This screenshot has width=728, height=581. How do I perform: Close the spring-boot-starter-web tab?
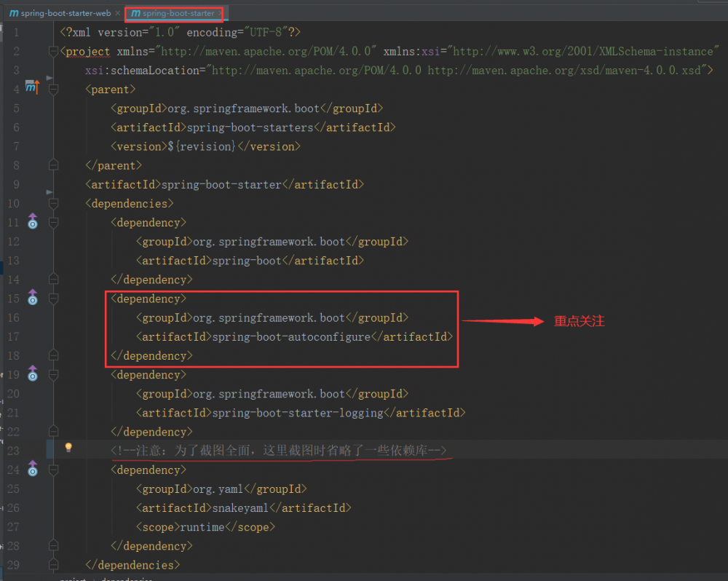117,12
